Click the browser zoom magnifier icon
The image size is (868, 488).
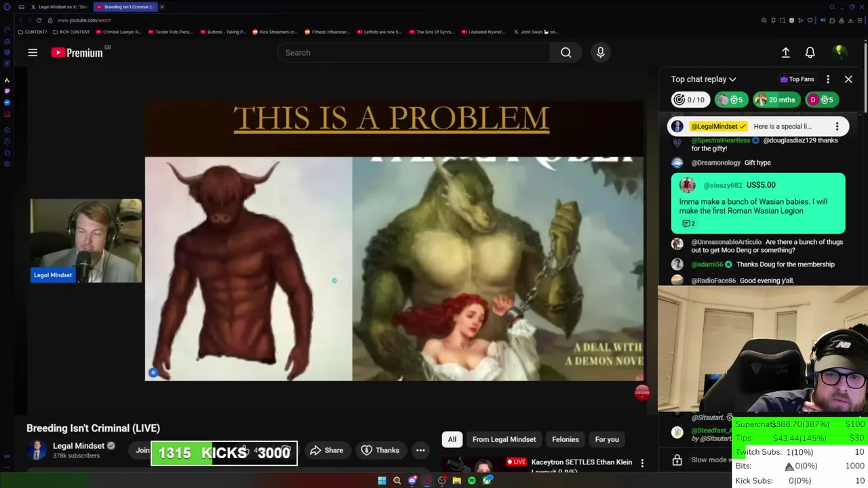pyautogui.click(x=764, y=20)
